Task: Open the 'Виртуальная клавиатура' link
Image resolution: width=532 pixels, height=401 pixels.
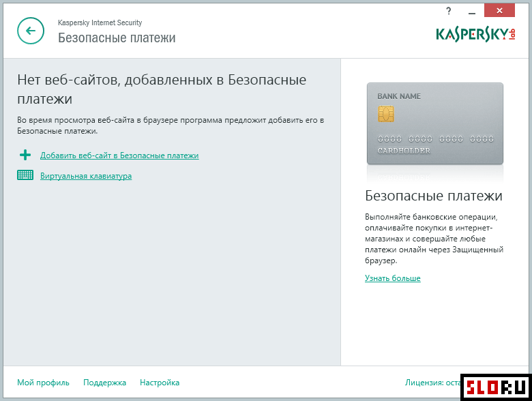Action: pos(86,176)
